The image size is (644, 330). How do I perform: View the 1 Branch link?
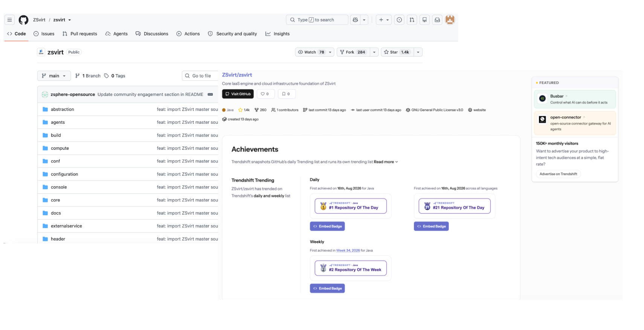[88, 76]
